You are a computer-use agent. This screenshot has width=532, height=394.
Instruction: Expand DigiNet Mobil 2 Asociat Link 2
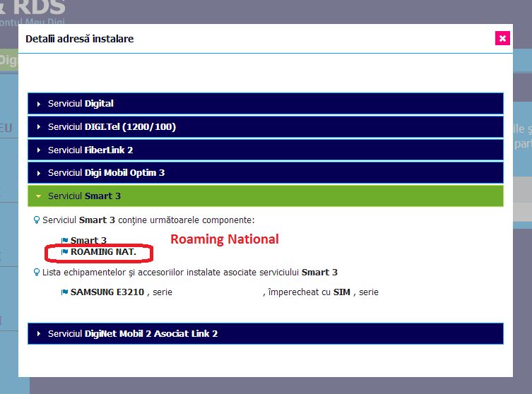pos(266,334)
